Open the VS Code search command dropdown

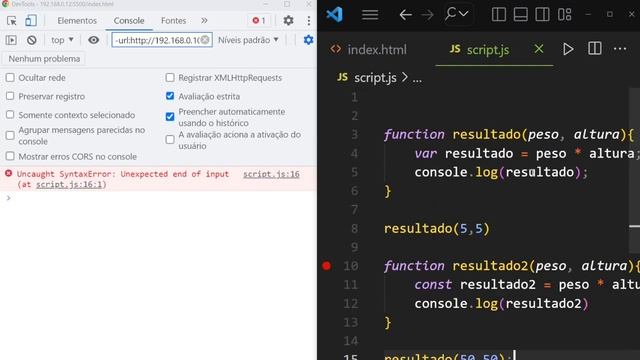click(x=457, y=14)
